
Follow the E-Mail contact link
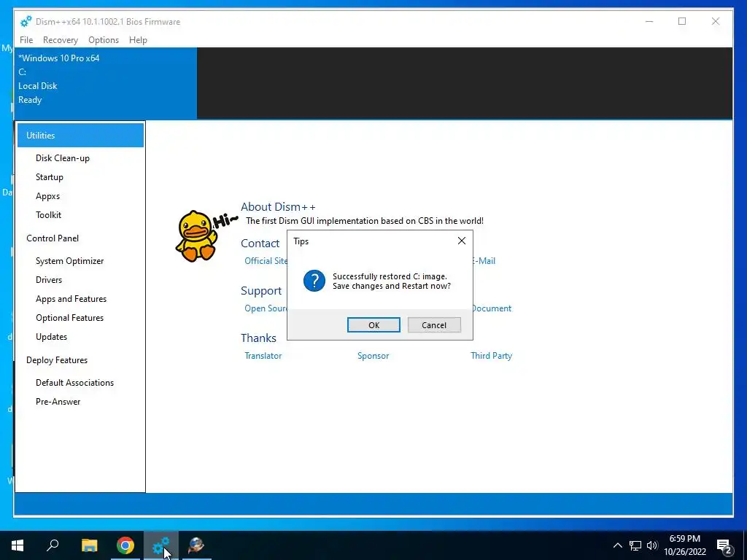pos(484,261)
